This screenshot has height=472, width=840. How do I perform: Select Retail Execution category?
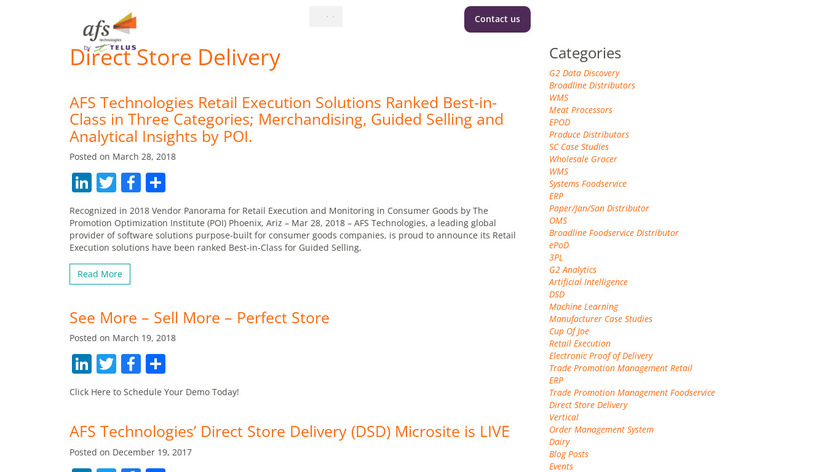pos(580,344)
